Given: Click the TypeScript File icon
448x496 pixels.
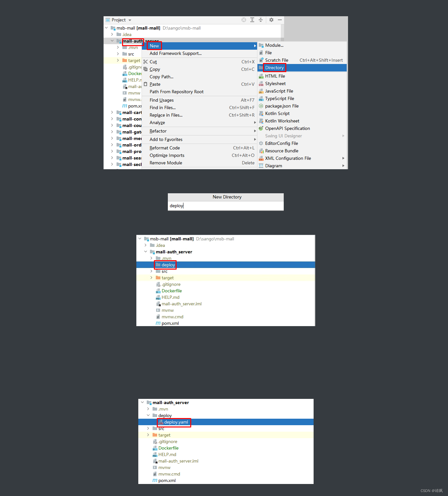Looking at the screenshot, I should [261, 98].
